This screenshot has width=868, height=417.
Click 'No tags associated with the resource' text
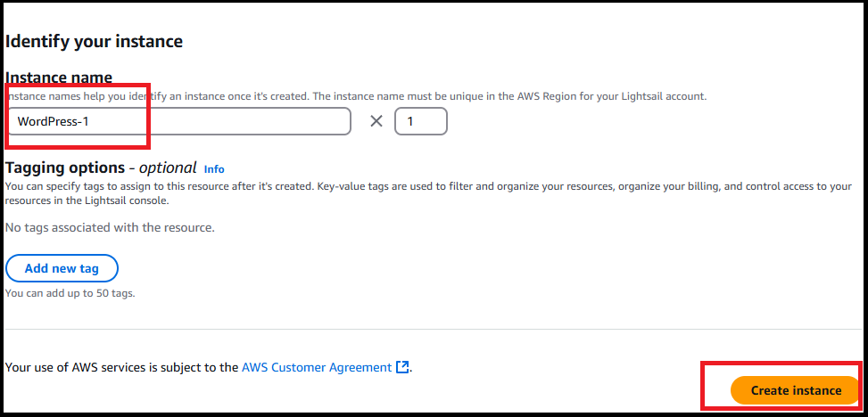[x=110, y=227]
